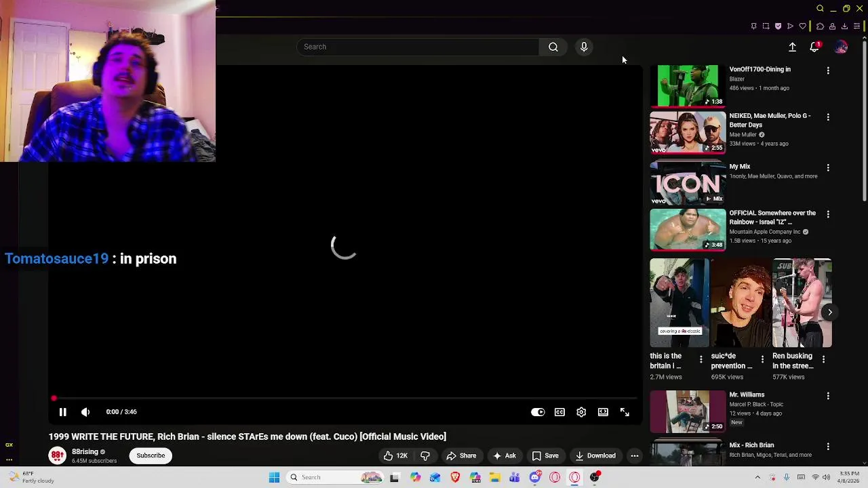Open the 88rising channel name link
868x488 pixels.
tap(85, 451)
